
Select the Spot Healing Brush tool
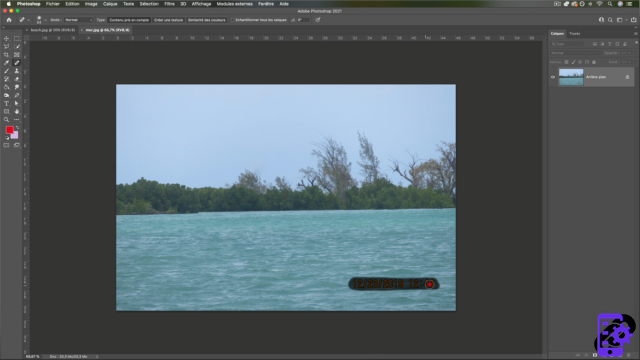tap(17, 63)
